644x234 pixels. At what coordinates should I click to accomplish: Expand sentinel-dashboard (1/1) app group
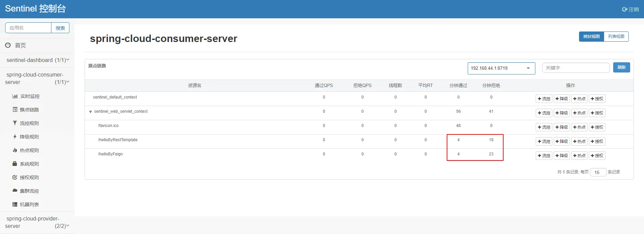coord(37,60)
